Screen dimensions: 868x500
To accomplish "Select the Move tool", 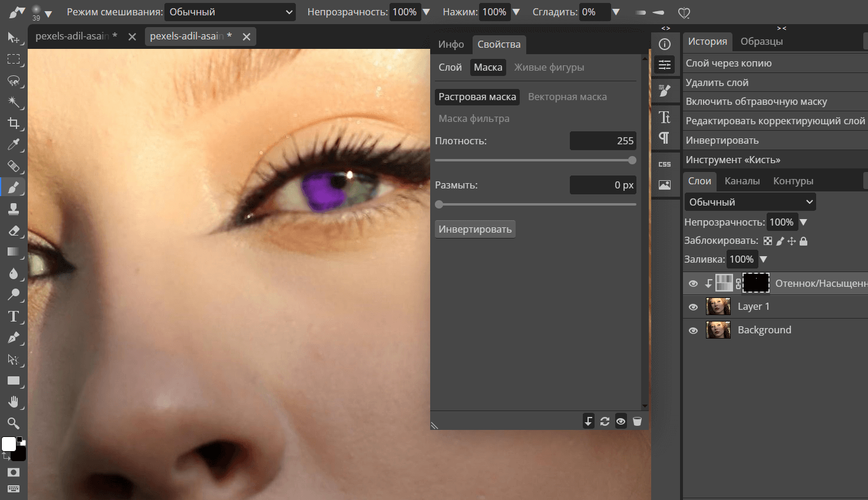I will (x=13, y=38).
